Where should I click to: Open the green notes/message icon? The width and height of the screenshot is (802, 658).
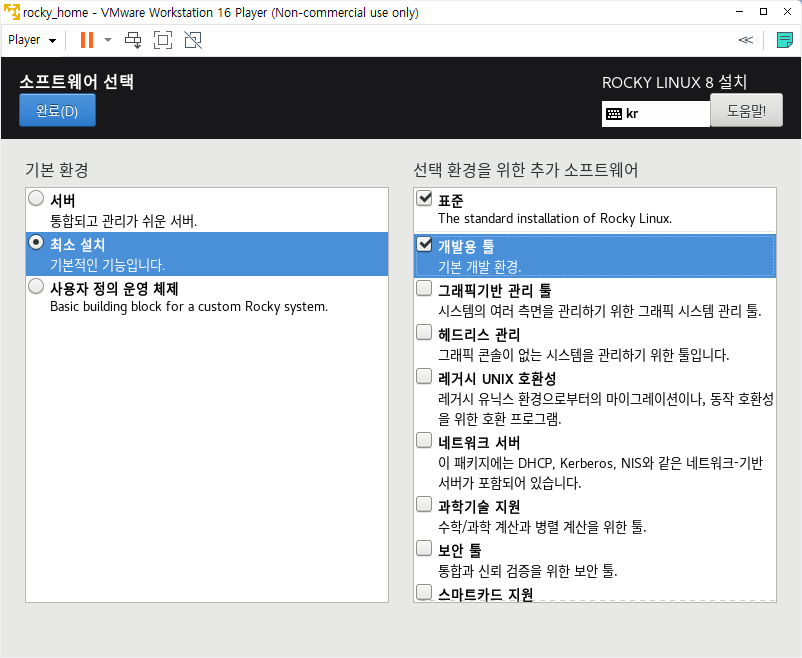tap(784, 40)
